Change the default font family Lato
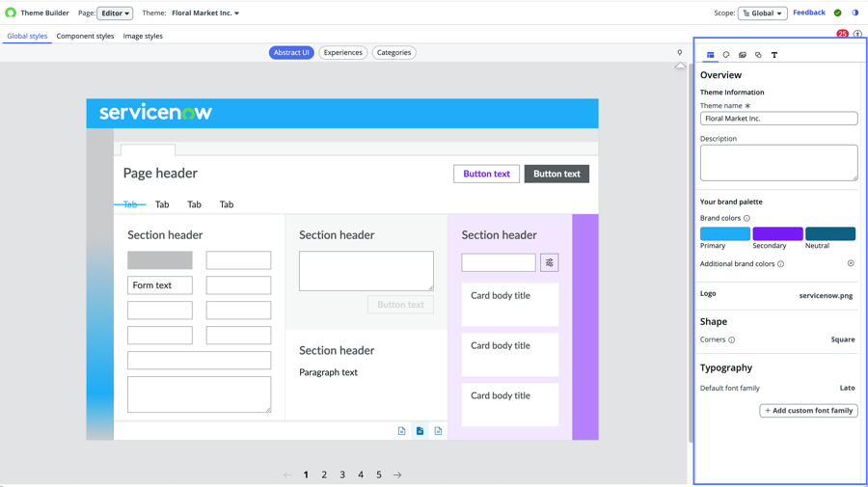 pos(847,388)
